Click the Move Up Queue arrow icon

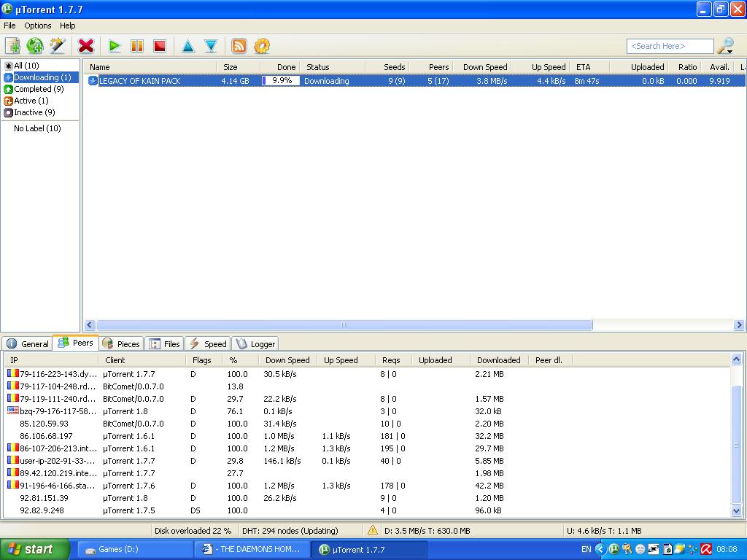(x=188, y=46)
